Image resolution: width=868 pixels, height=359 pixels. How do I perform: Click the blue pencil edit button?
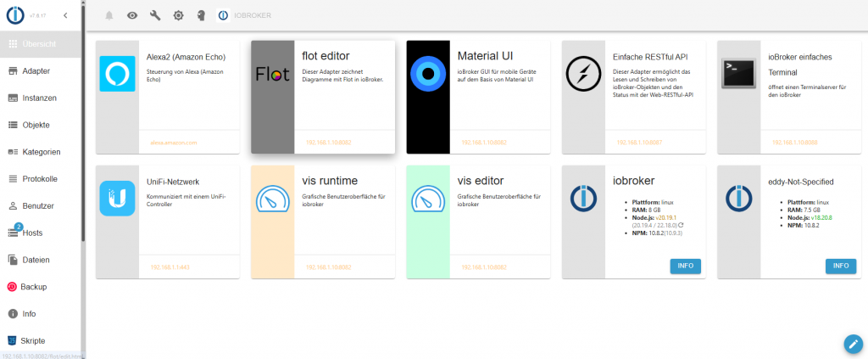(x=853, y=344)
